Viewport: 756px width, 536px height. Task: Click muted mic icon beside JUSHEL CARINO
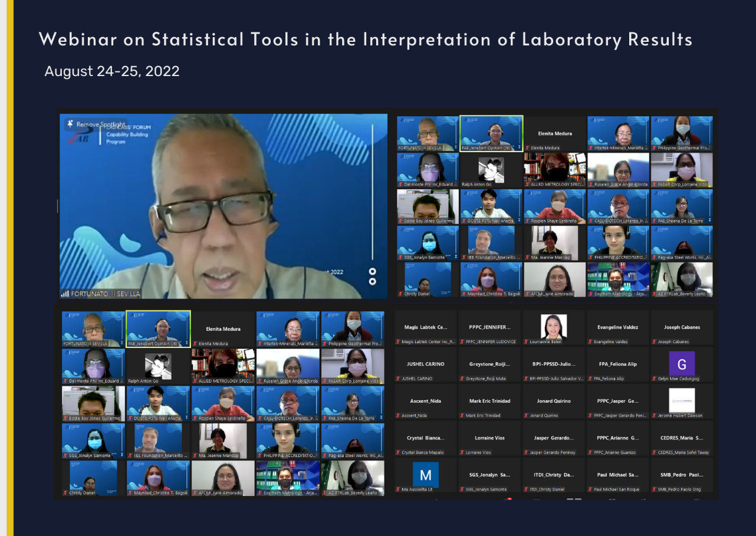(x=398, y=379)
